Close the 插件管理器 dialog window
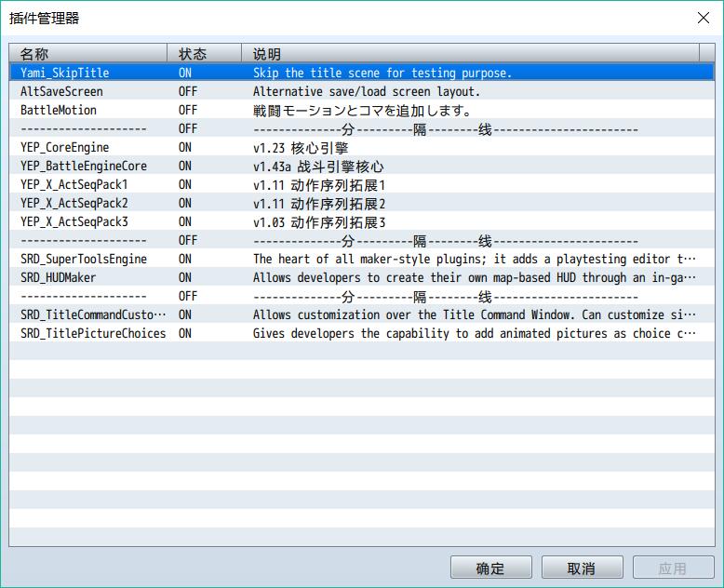This screenshot has height=588, width=724. coord(704,18)
